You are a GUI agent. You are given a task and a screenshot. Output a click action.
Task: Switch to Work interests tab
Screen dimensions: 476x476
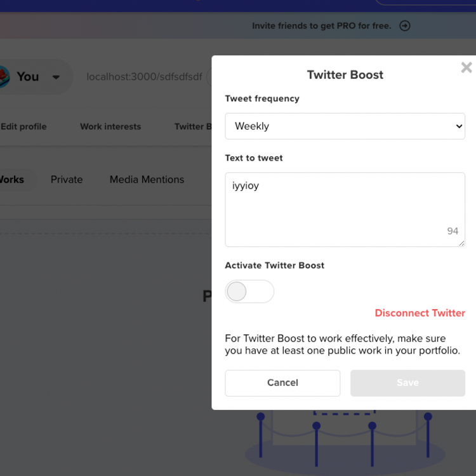(110, 126)
